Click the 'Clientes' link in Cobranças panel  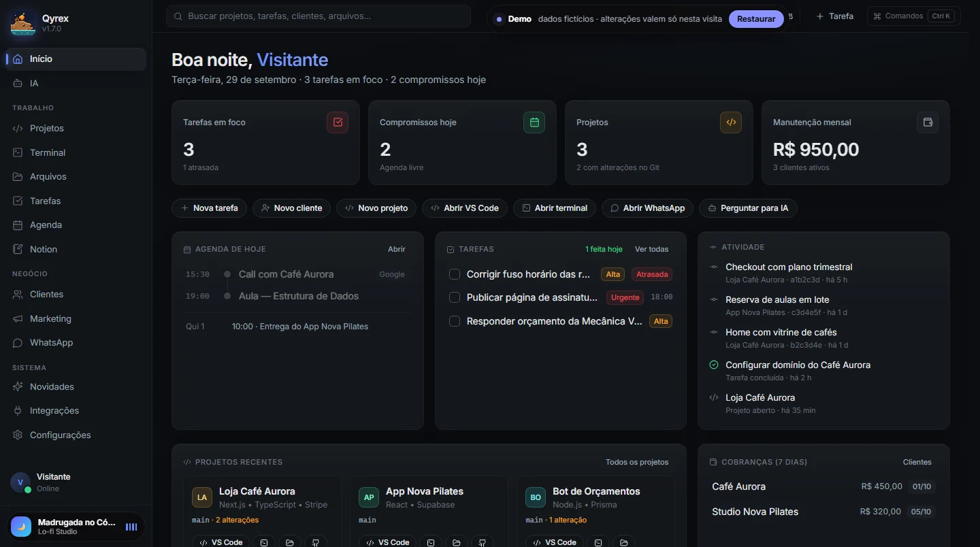917,462
